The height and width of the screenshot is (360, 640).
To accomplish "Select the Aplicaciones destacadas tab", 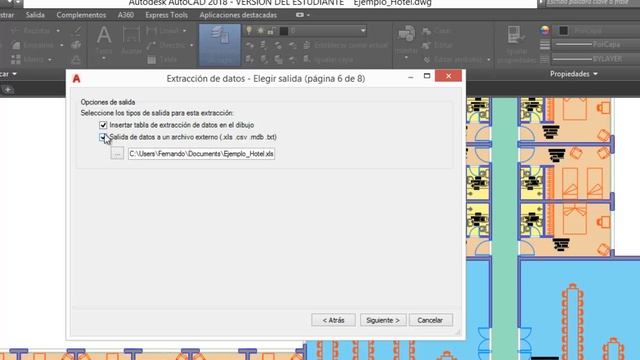I will pyautogui.click(x=238, y=15).
